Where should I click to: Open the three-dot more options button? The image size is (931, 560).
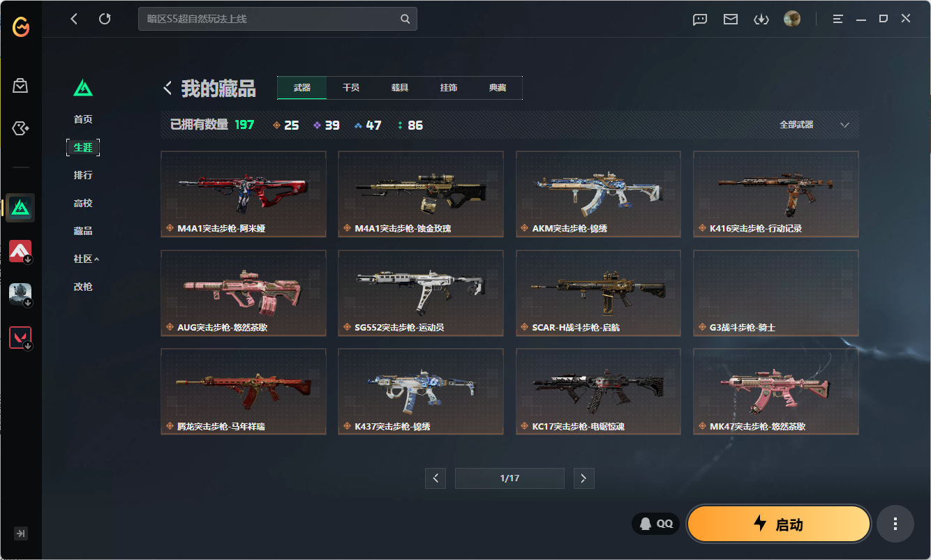point(895,524)
